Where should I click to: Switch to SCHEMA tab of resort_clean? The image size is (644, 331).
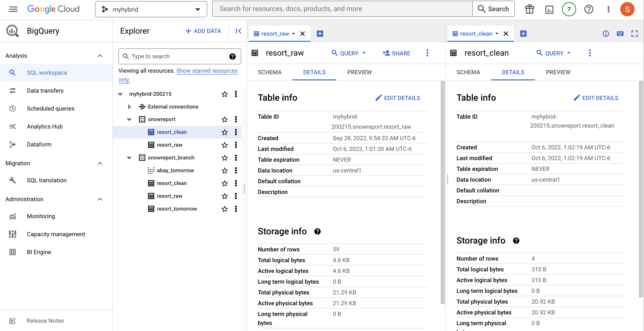[468, 72]
